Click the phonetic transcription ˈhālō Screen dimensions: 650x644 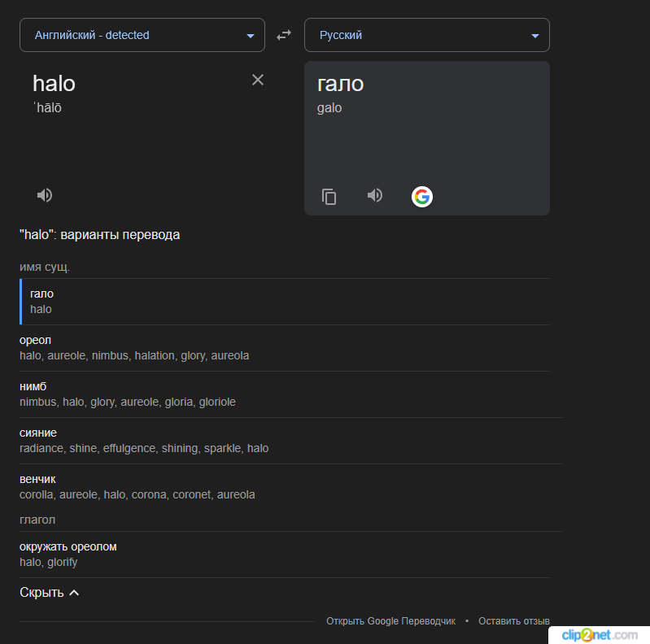tap(47, 108)
